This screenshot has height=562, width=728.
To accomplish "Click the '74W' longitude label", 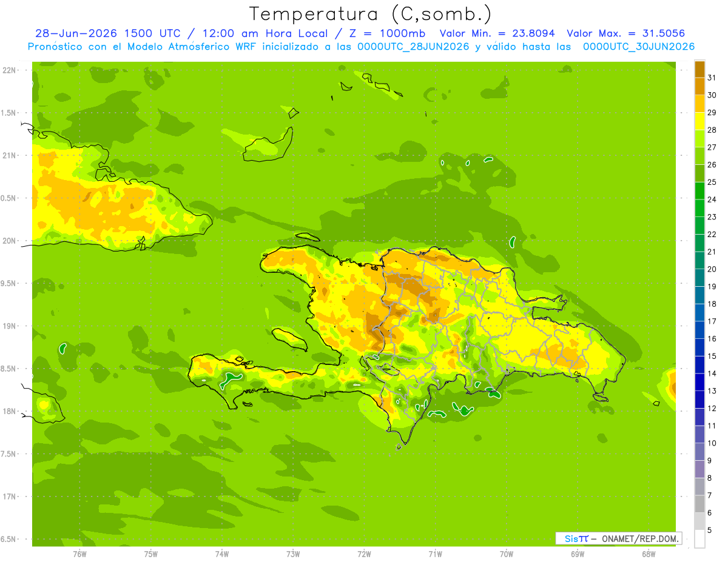I will click(x=222, y=554).
